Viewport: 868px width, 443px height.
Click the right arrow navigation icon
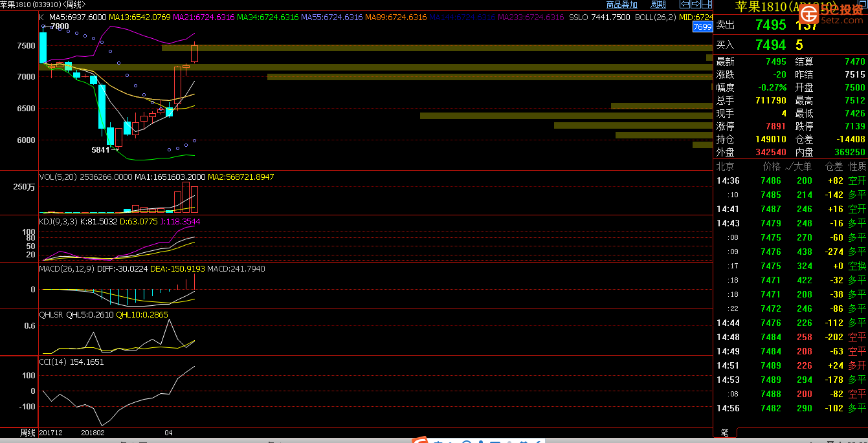(696, 5)
